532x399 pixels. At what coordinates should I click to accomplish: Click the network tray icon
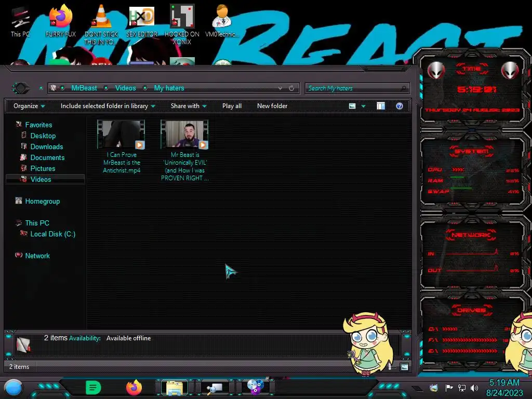[x=462, y=388]
